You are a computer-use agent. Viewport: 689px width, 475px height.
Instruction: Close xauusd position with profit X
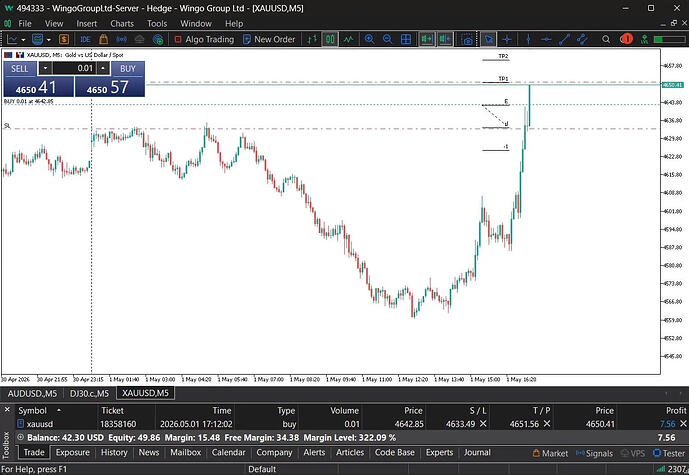(683, 424)
